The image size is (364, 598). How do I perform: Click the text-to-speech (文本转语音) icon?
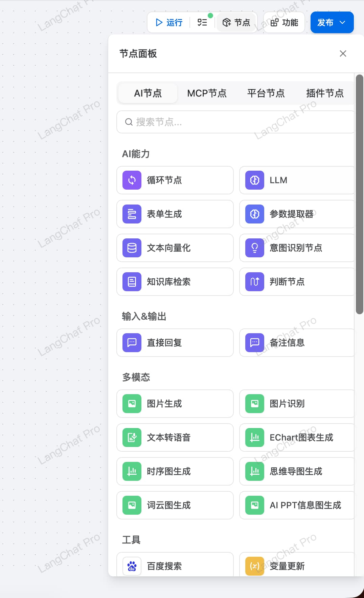coord(132,437)
